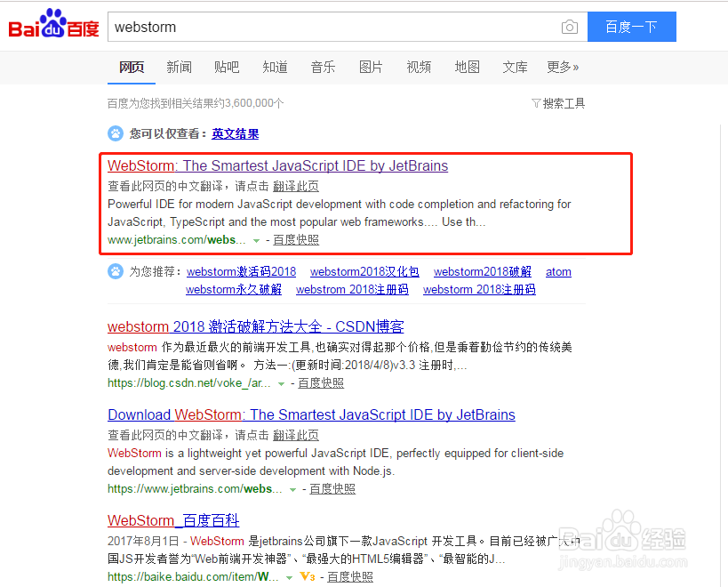Image resolution: width=728 pixels, height=587 pixels.
Task: Switch to the 新闻 tab
Action: tap(180, 68)
